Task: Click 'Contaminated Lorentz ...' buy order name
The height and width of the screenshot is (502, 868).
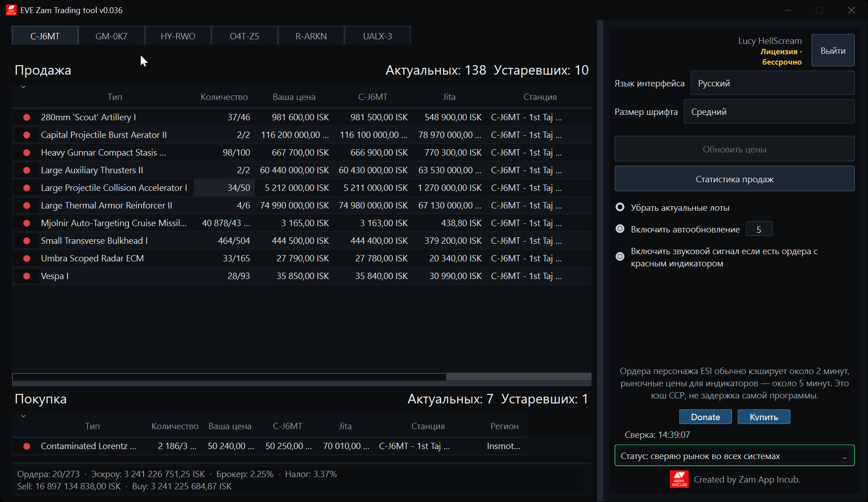Action: click(x=88, y=446)
